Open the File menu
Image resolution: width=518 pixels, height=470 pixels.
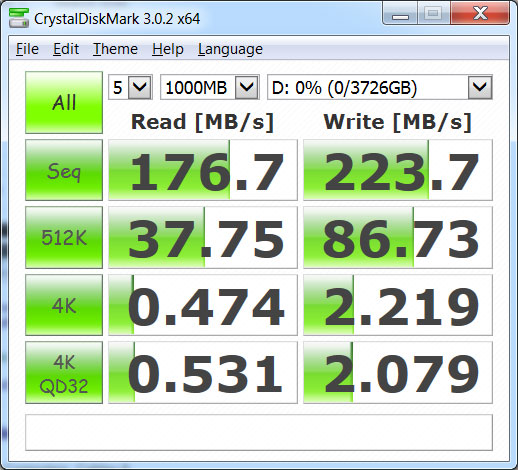[x=27, y=49]
